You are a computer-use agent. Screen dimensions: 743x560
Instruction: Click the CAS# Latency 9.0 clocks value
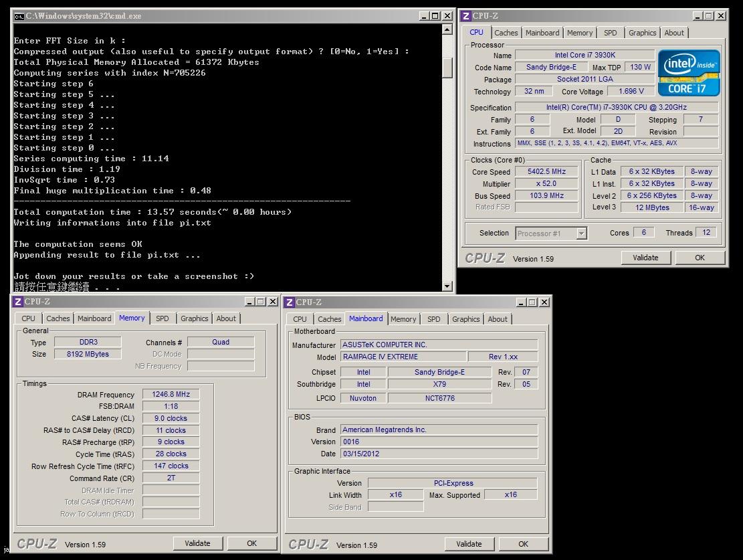(171, 418)
